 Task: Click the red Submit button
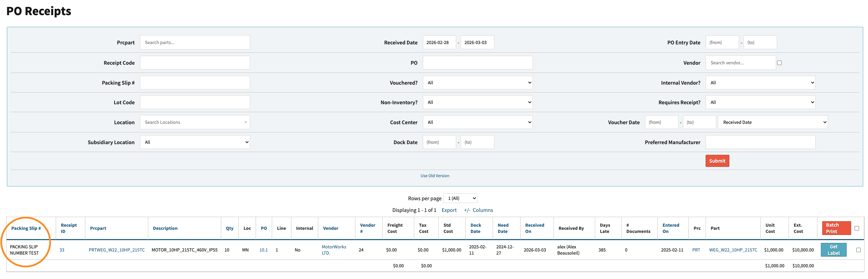[x=717, y=161]
